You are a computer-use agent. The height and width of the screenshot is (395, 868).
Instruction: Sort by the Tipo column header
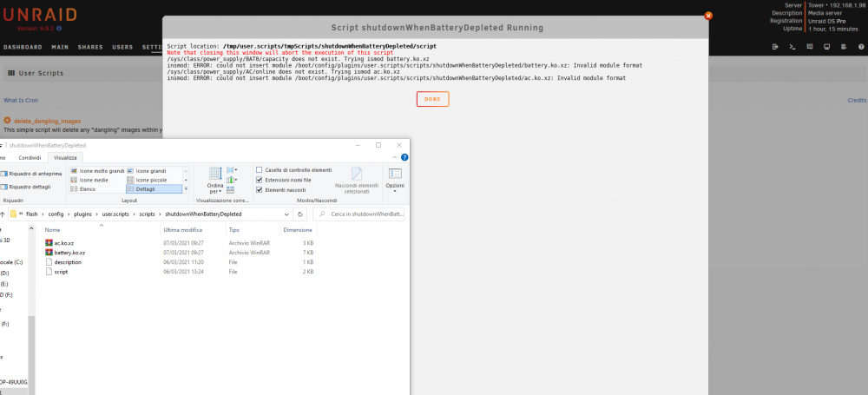234,230
